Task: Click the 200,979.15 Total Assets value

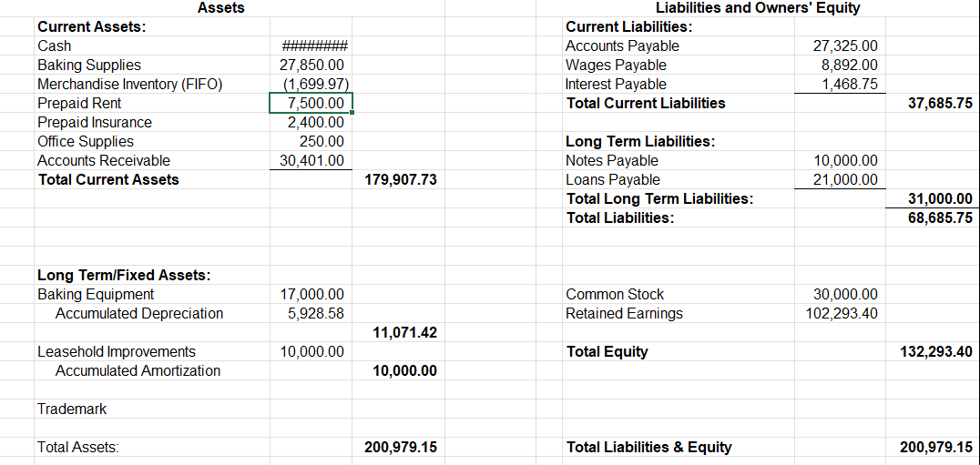Action: (400, 447)
